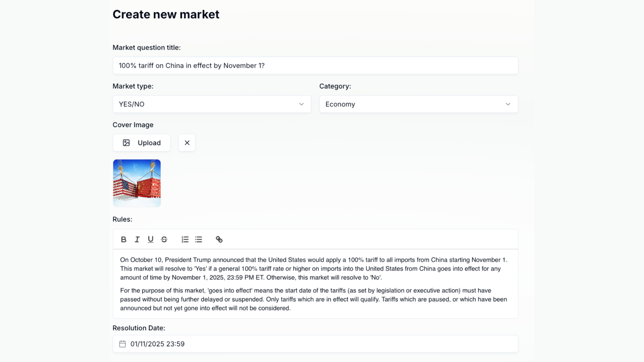Image resolution: width=644 pixels, height=362 pixels.
Task: Remove the uploaded cover image
Action: 187,143
